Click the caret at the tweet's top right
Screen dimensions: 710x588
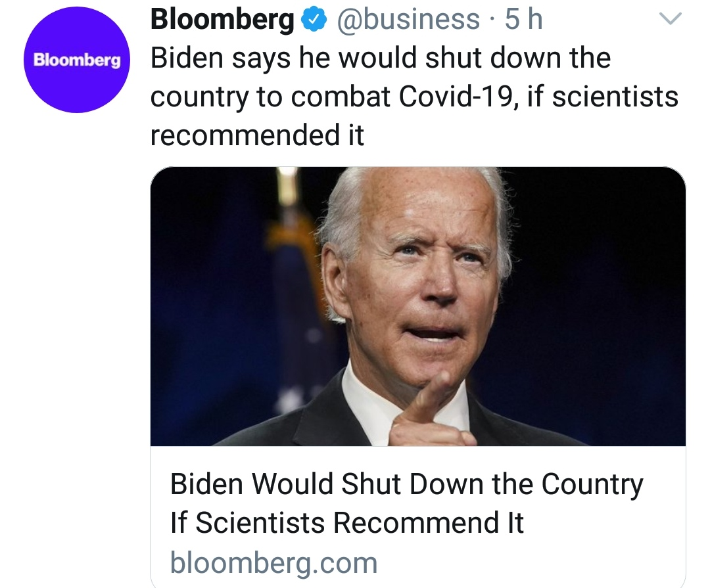click(671, 20)
